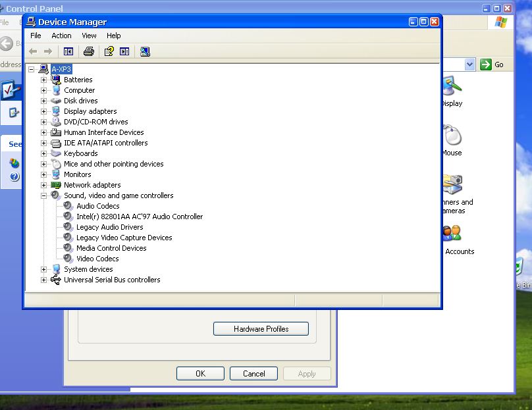The width and height of the screenshot is (532, 410).
Task: Select the Mice and other pointing devices label
Action: (114, 164)
